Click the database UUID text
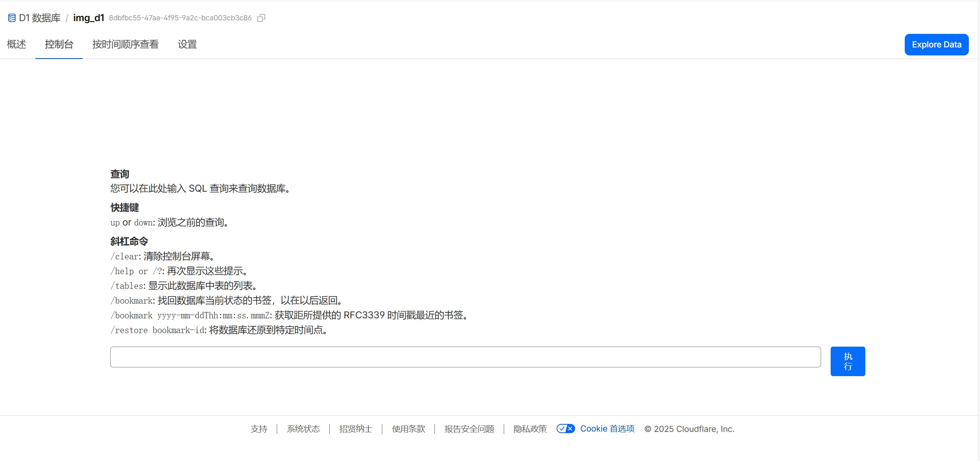The image size is (980, 461). tap(180, 18)
